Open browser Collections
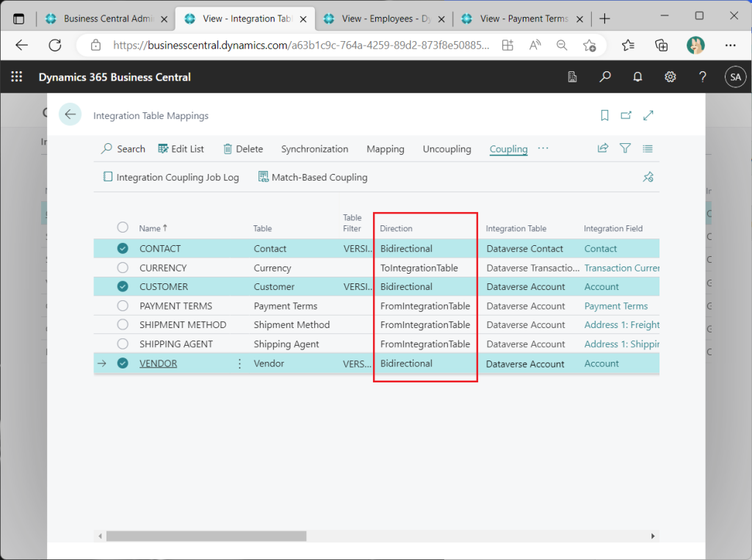The image size is (752, 560). click(x=662, y=45)
